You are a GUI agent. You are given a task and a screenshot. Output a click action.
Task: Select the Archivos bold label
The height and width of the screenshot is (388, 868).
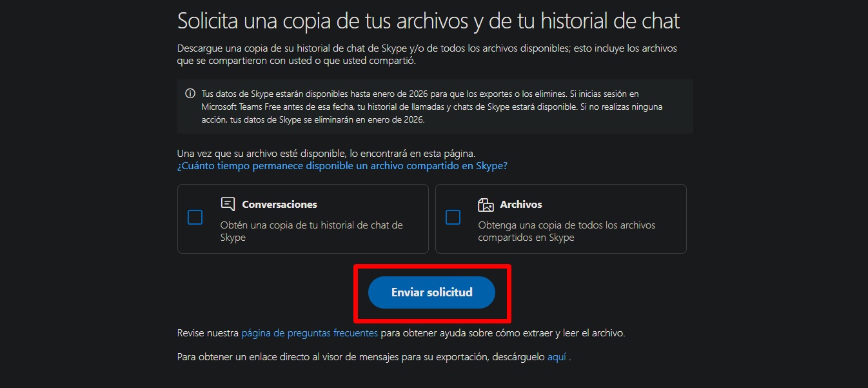tap(521, 204)
